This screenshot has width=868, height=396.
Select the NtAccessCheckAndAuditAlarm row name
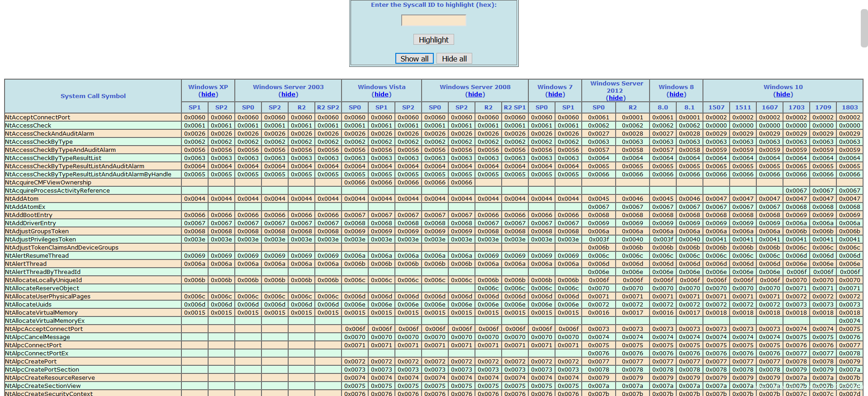tap(50, 134)
